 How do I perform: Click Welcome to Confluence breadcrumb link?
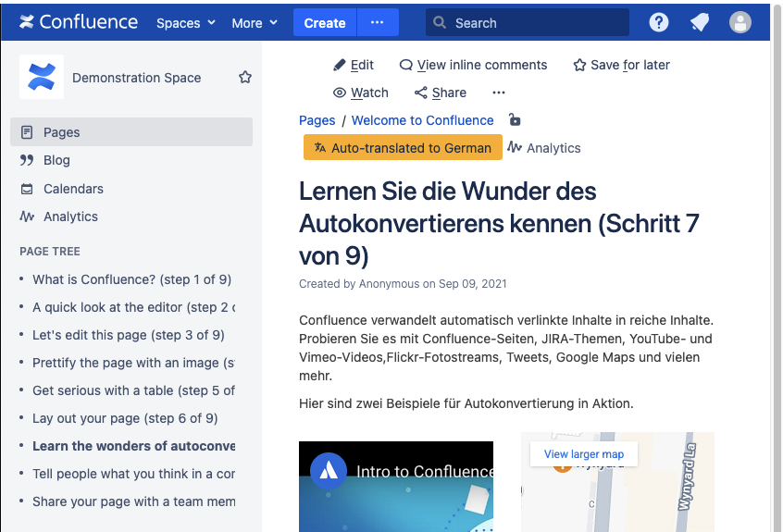422,121
